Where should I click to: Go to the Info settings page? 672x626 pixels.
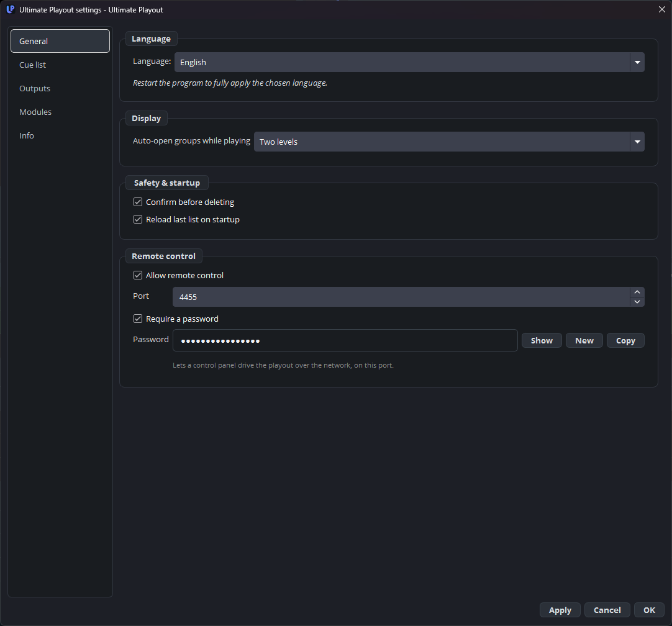60,135
